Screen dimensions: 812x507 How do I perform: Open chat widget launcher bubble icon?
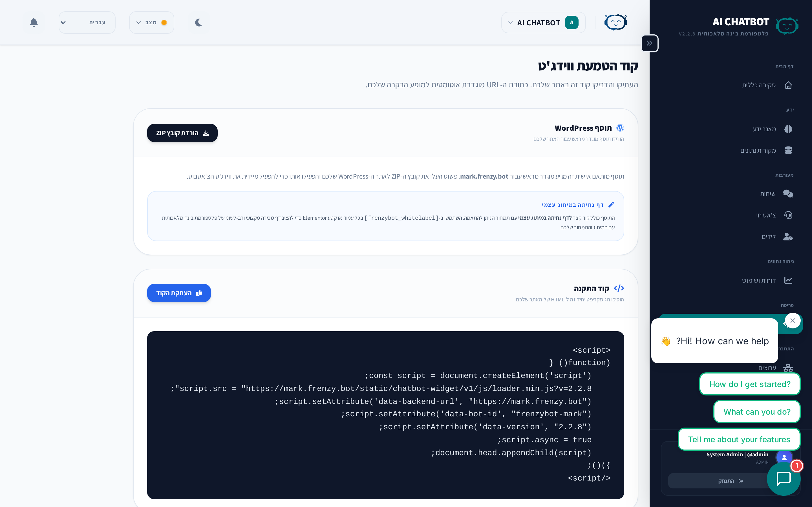784,479
